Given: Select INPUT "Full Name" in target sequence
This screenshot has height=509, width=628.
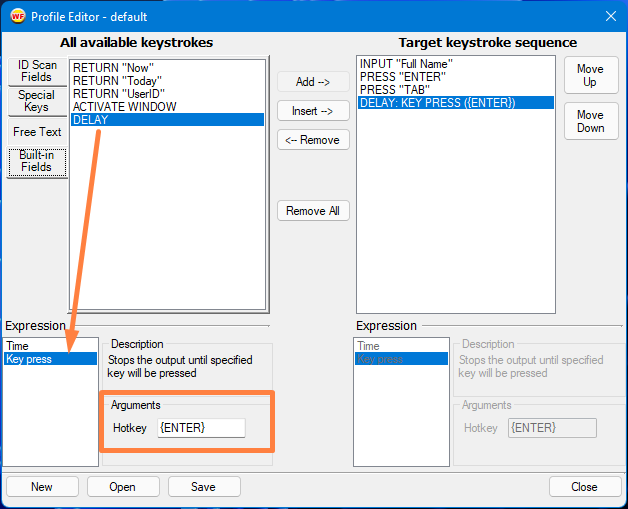Looking at the screenshot, I should (456, 64).
